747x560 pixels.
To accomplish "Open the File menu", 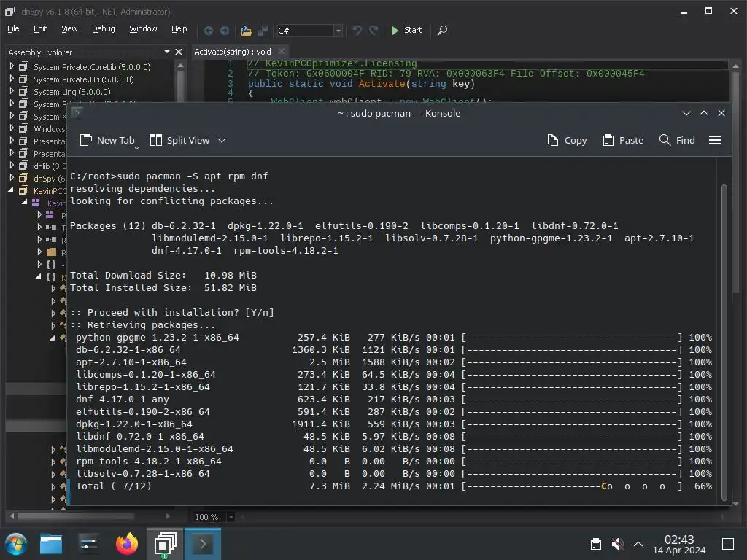I will (x=13, y=28).
